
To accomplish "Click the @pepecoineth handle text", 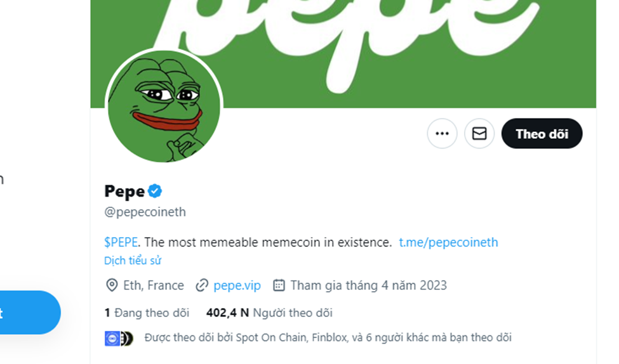I will pos(145,212).
